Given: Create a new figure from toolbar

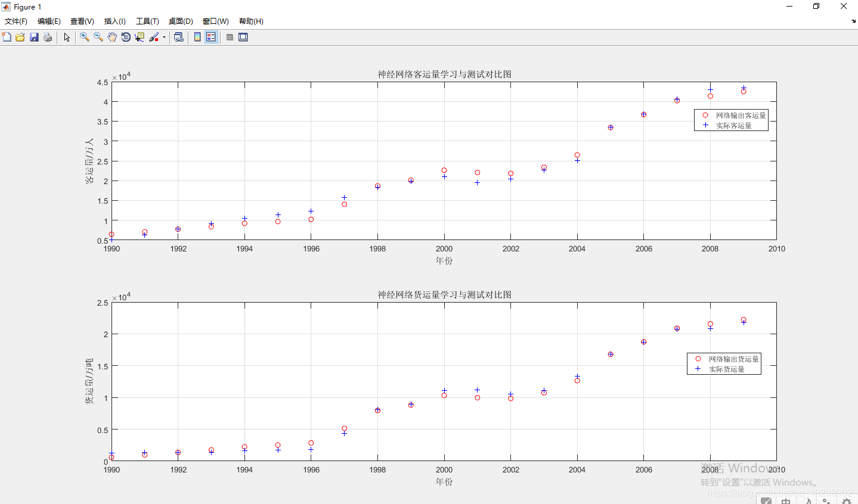Looking at the screenshot, I should pyautogui.click(x=7, y=37).
